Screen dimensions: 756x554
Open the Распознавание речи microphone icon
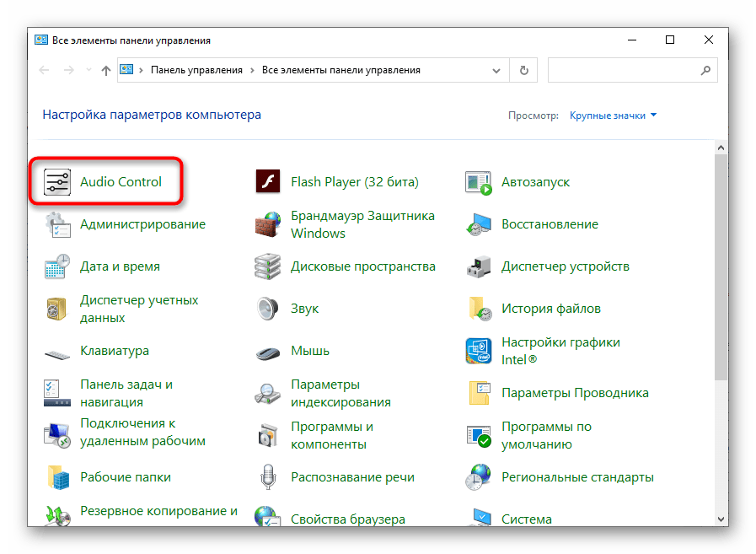tap(267, 477)
